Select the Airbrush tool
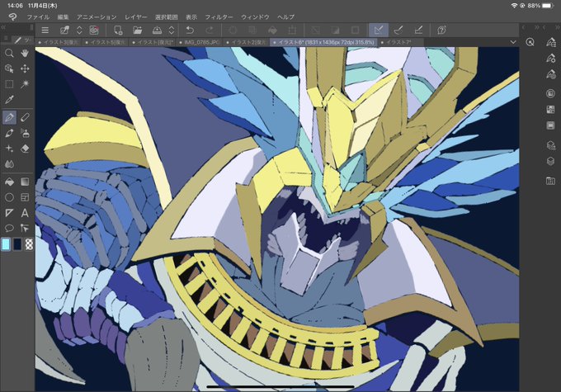Image resolution: width=561 pixels, height=392 pixels. [25, 133]
